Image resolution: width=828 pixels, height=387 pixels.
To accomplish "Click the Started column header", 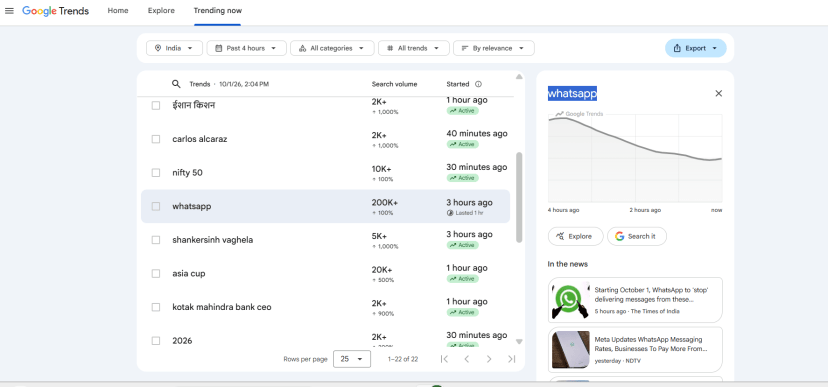I will (x=457, y=84).
